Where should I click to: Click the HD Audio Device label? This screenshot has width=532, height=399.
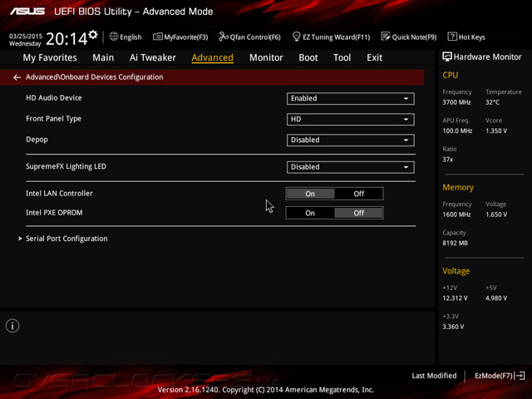pos(54,98)
